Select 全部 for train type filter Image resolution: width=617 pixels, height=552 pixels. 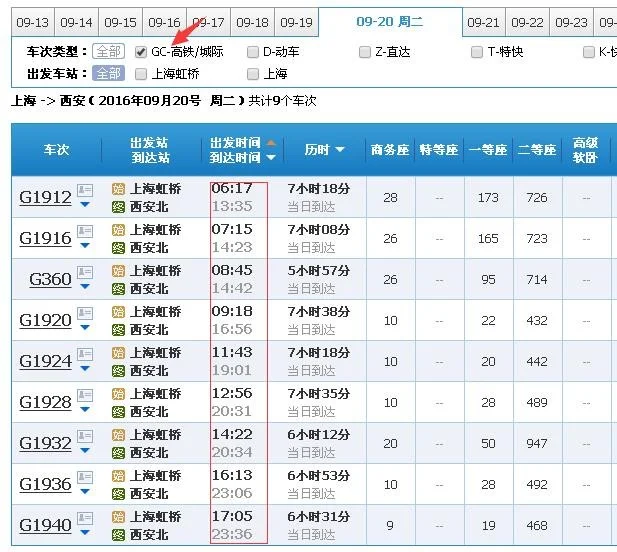(x=109, y=52)
